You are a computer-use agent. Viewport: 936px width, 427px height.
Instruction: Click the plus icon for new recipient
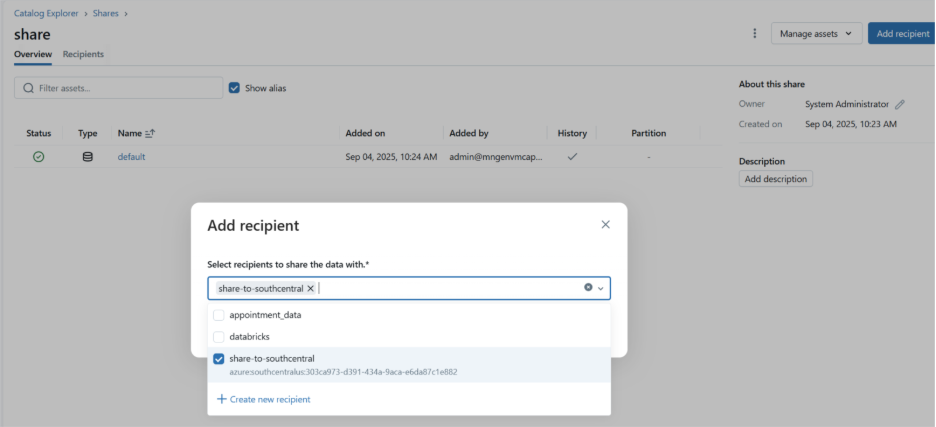tap(222, 399)
